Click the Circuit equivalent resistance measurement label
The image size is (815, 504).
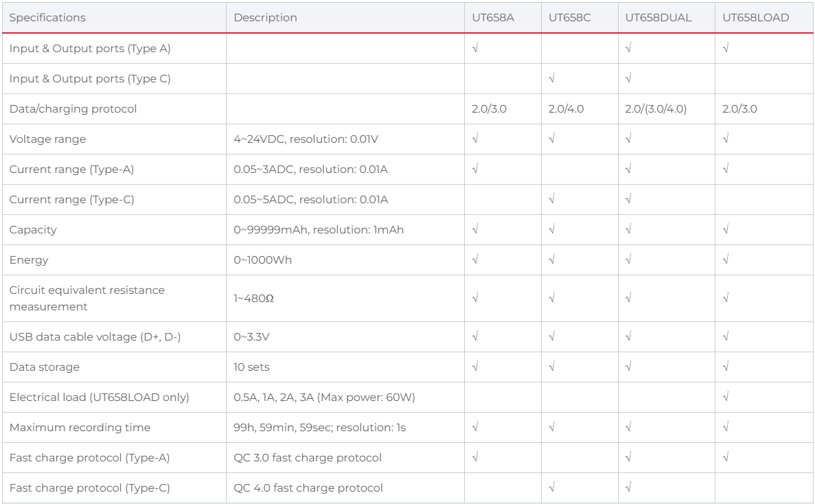[x=87, y=299]
